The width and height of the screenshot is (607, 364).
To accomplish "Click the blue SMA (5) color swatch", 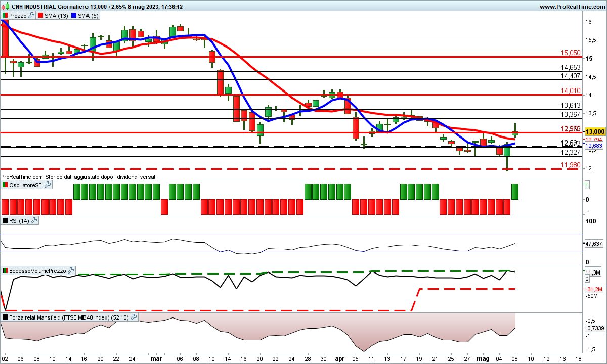I will point(74,16).
